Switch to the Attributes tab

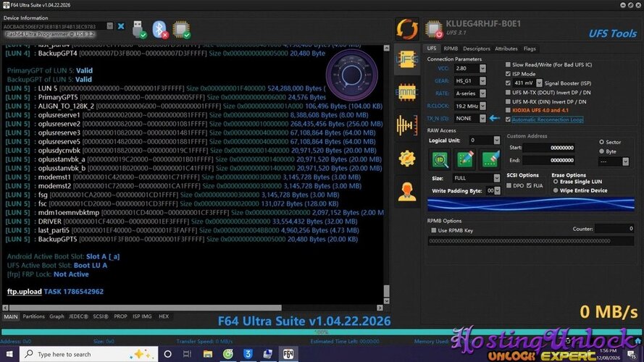click(506, 49)
